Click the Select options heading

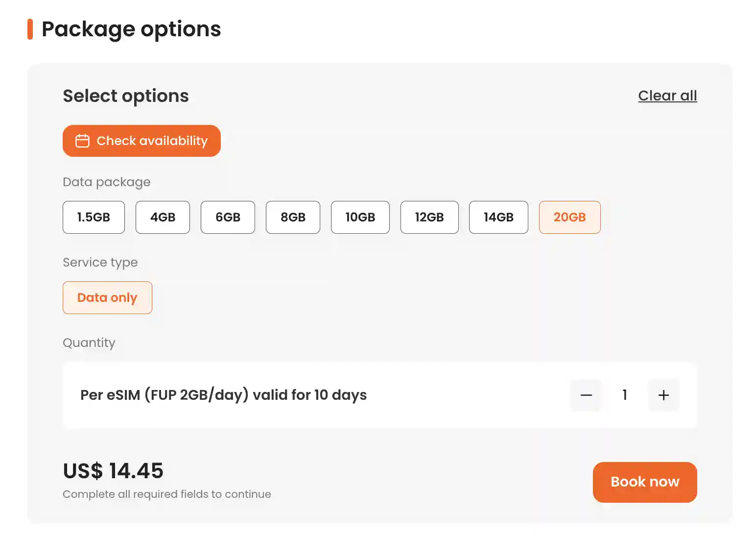pyautogui.click(x=126, y=96)
